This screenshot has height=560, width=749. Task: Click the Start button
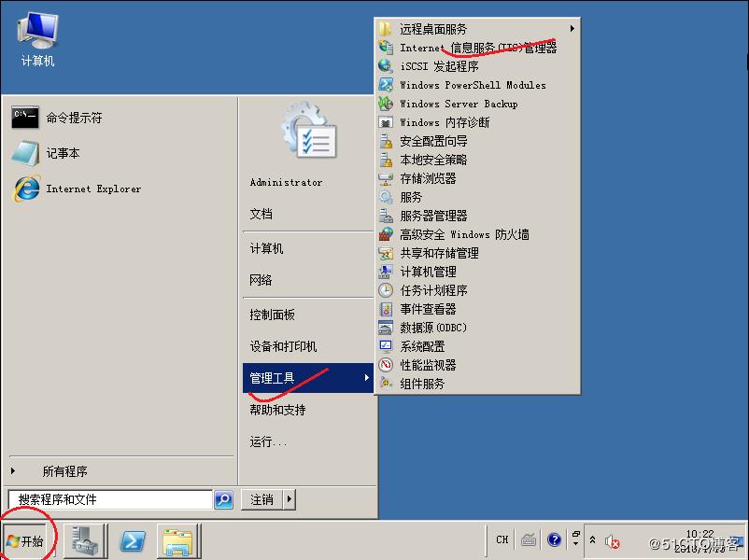pyautogui.click(x=26, y=540)
